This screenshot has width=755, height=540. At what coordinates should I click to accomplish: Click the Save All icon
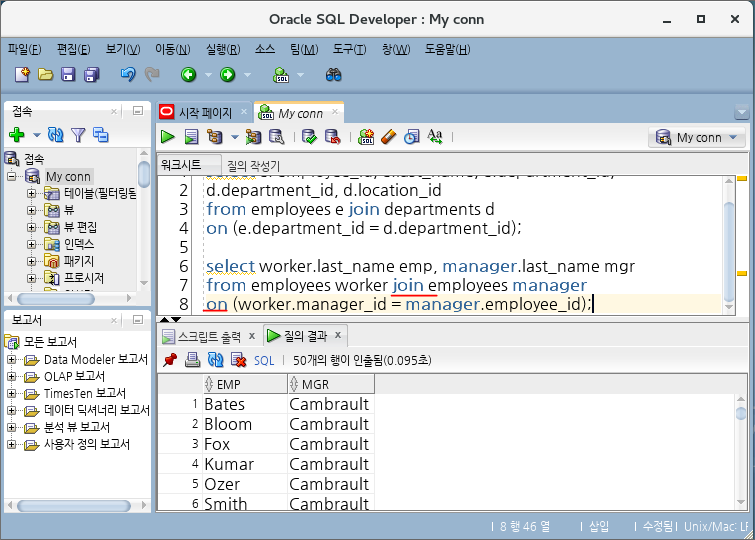[91, 75]
